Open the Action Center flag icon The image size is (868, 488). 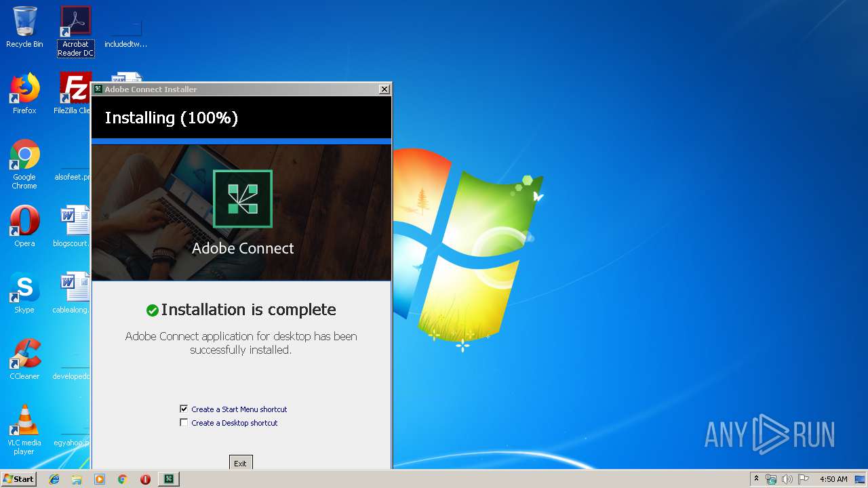point(804,479)
